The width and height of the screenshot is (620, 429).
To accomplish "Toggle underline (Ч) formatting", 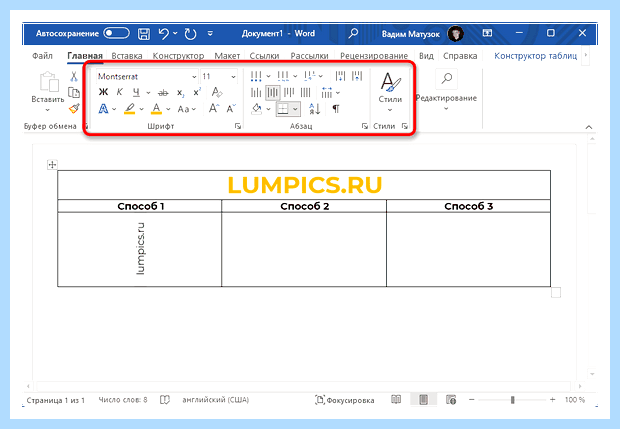I will point(136,93).
